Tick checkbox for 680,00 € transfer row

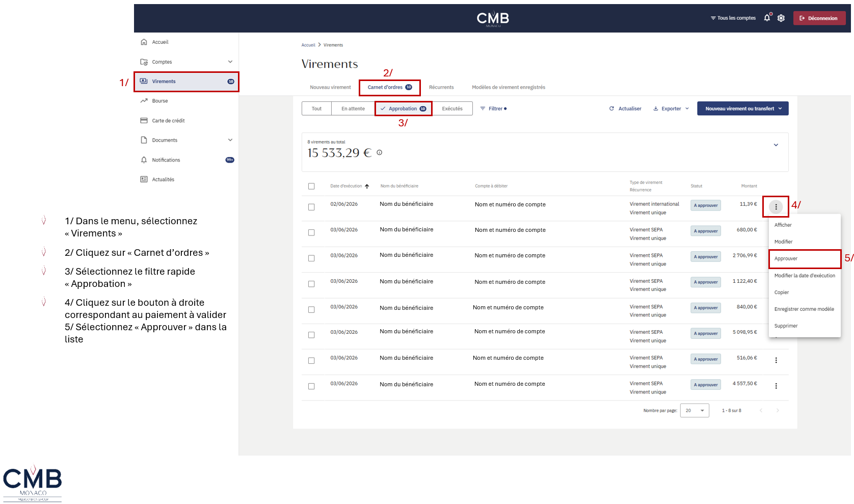311,232
